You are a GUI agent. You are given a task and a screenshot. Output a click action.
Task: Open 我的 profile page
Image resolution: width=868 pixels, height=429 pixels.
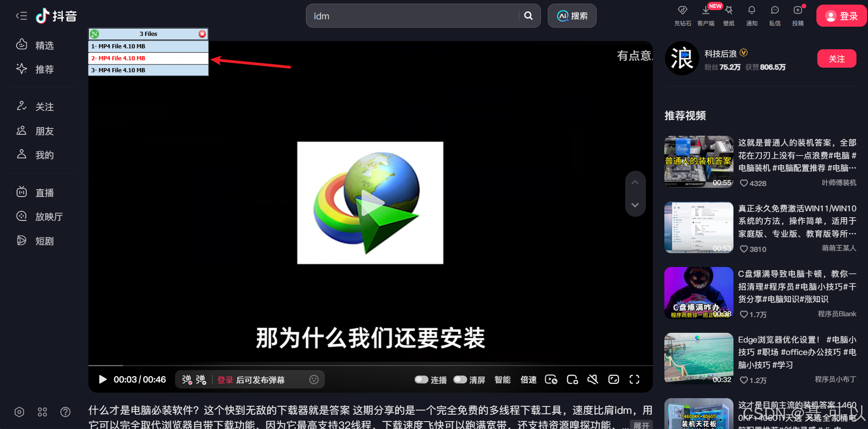(35, 155)
